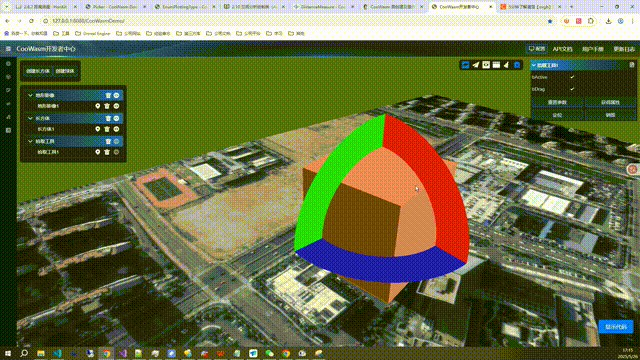This screenshot has width=640, height=360.
Task: Click the paper plane fly-to toolbar icon
Action: [x=476, y=65]
